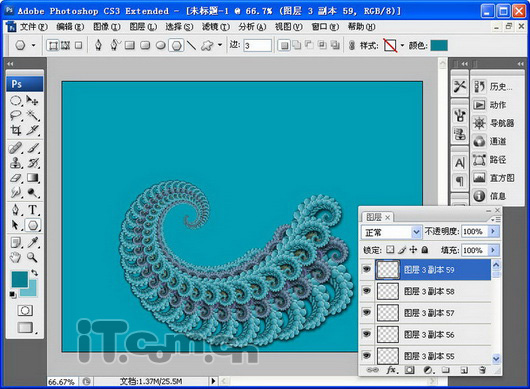Viewport: 530px width, 389px height.
Task: Open status bar info arrow menu
Action: [213, 381]
